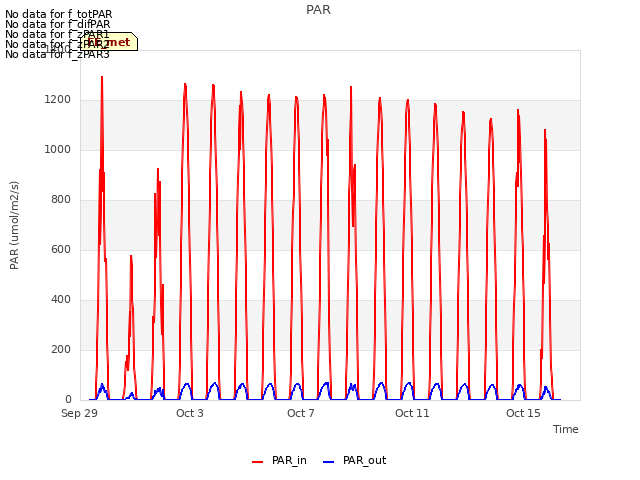Toggle the PAR_out legend entry
The height and width of the screenshot is (480, 640).
click(354, 460)
